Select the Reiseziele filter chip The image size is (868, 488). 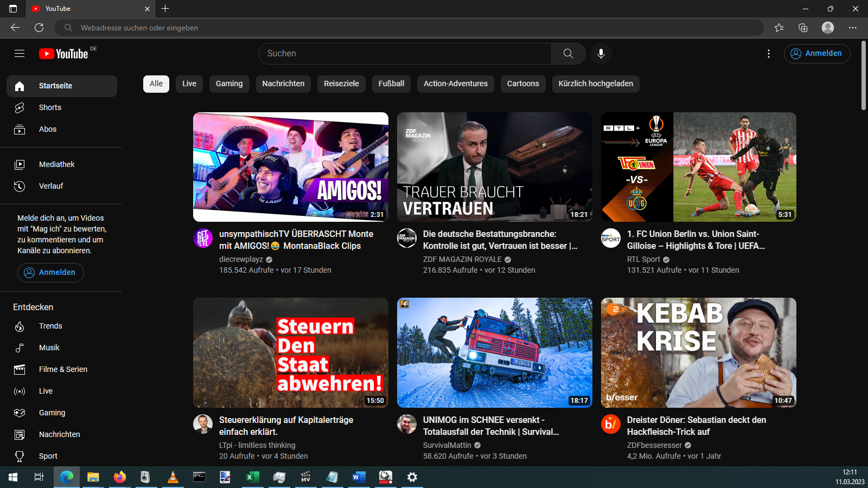[x=341, y=84]
